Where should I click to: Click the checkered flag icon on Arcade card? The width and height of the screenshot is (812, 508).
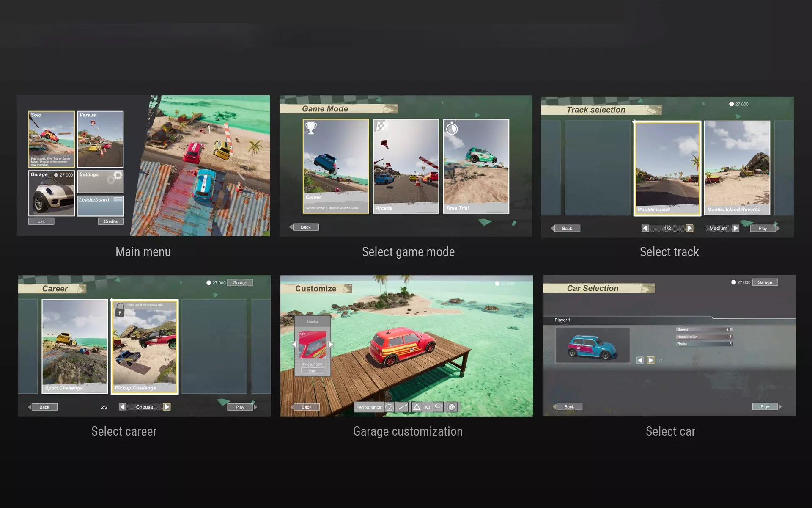pyautogui.click(x=382, y=126)
